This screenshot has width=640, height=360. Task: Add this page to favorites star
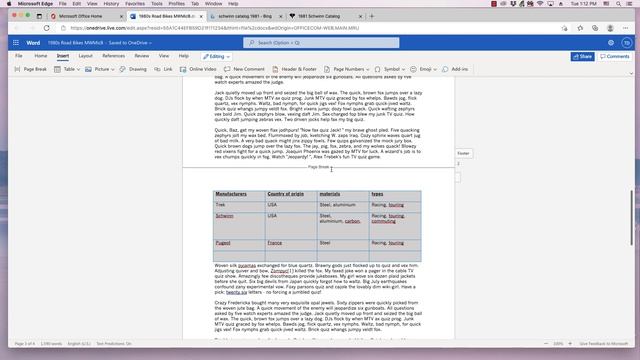coord(564,28)
